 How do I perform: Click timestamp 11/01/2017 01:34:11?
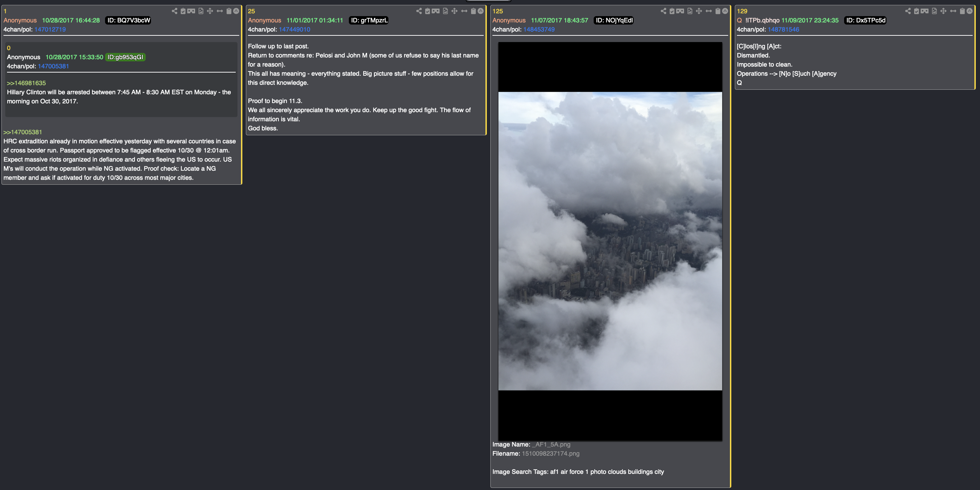click(315, 20)
